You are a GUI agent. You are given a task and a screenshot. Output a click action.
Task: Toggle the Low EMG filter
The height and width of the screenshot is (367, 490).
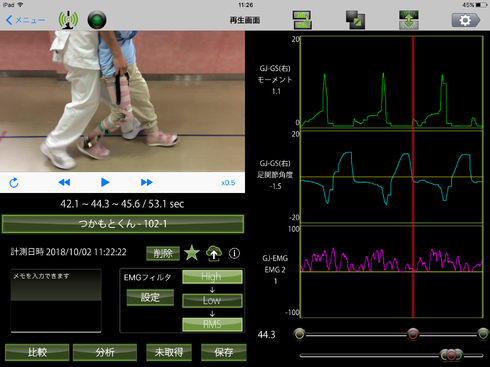(212, 300)
